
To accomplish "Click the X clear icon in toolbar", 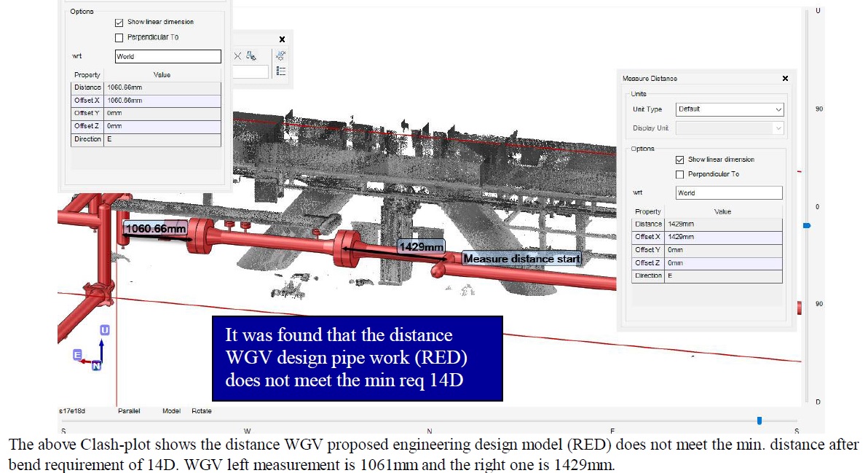I will coord(237,56).
